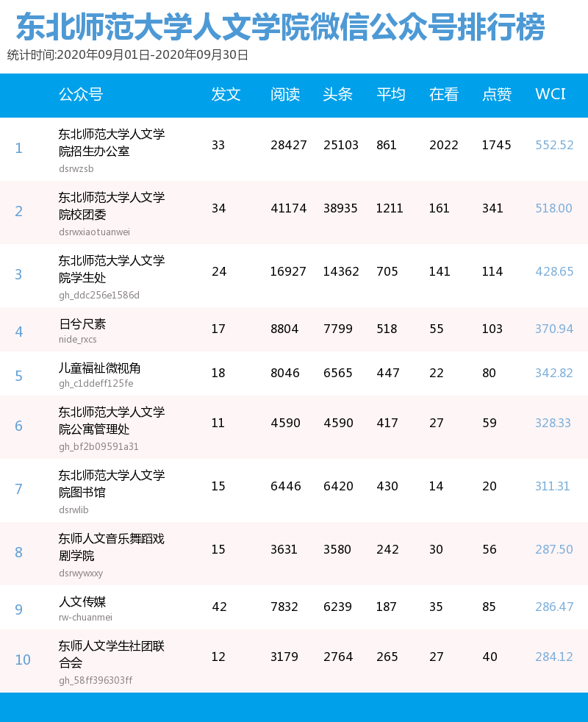Image resolution: width=588 pixels, height=722 pixels.
Task: Click the 平均 column header
Action: click(391, 94)
